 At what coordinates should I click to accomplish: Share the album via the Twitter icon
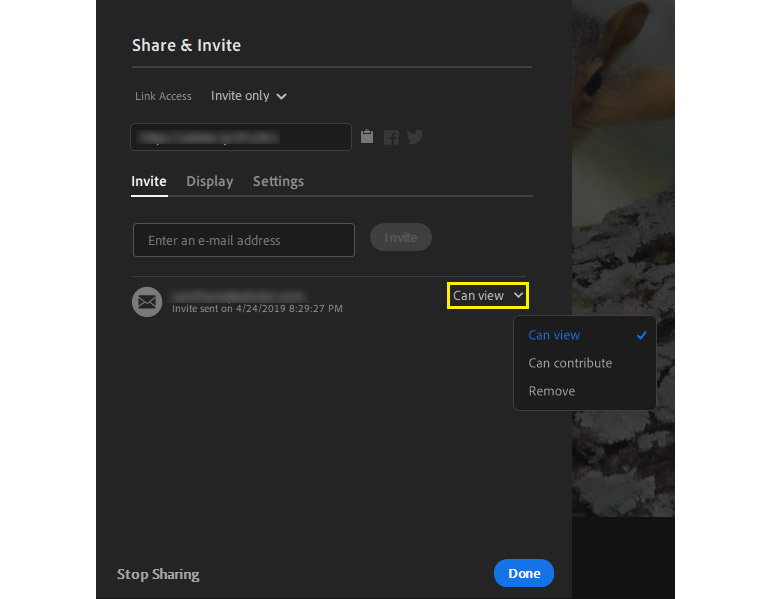414,137
